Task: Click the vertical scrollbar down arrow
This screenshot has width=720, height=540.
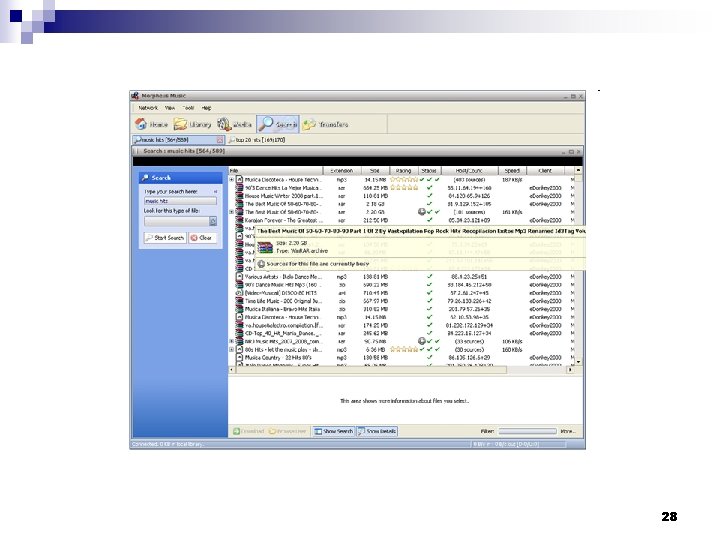Action: (578, 362)
